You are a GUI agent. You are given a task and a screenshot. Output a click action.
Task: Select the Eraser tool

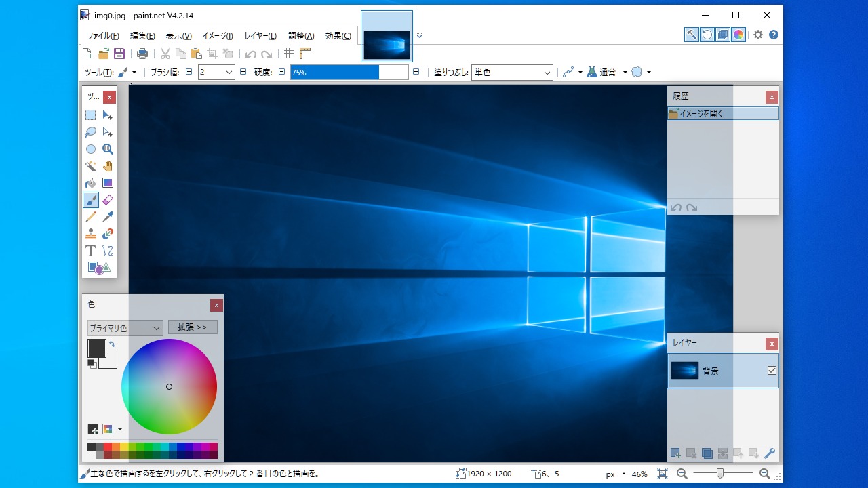(108, 200)
